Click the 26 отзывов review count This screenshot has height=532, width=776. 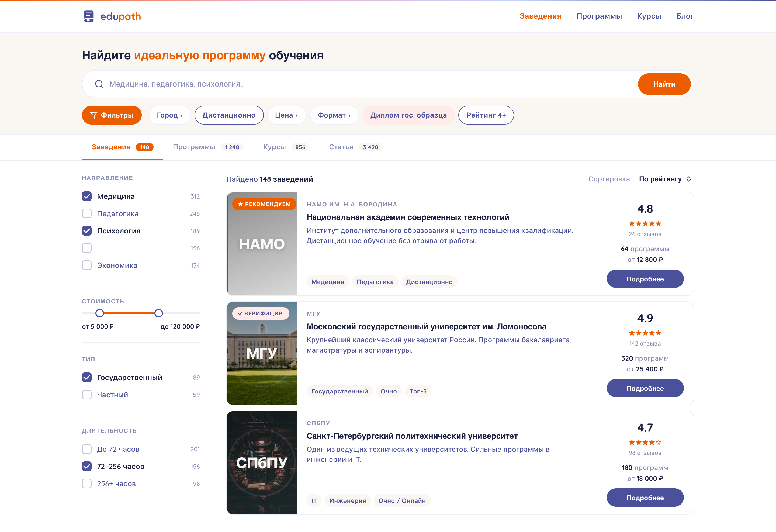(x=645, y=234)
